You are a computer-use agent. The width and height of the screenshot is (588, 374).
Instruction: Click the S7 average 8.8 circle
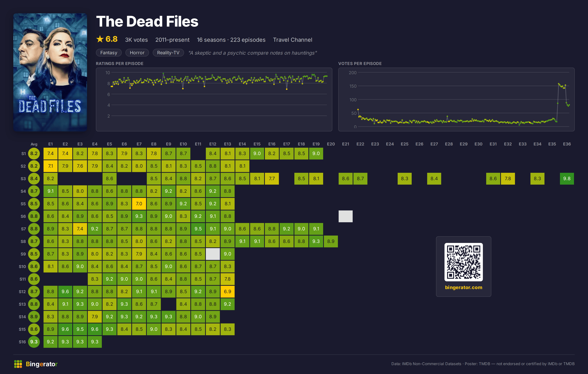click(34, 229)
